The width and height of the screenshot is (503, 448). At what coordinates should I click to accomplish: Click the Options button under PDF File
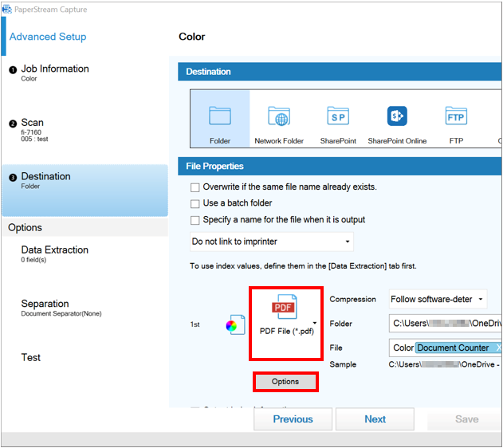click(285, 382)
